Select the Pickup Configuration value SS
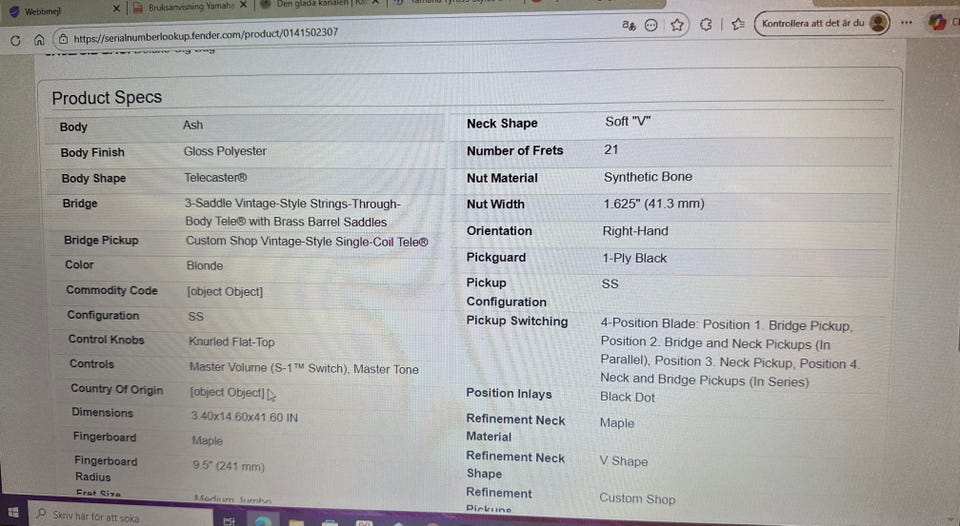Image resolution: width=960 pixels, height=526 pixels. pyautogui.click(x=610, y=284)
